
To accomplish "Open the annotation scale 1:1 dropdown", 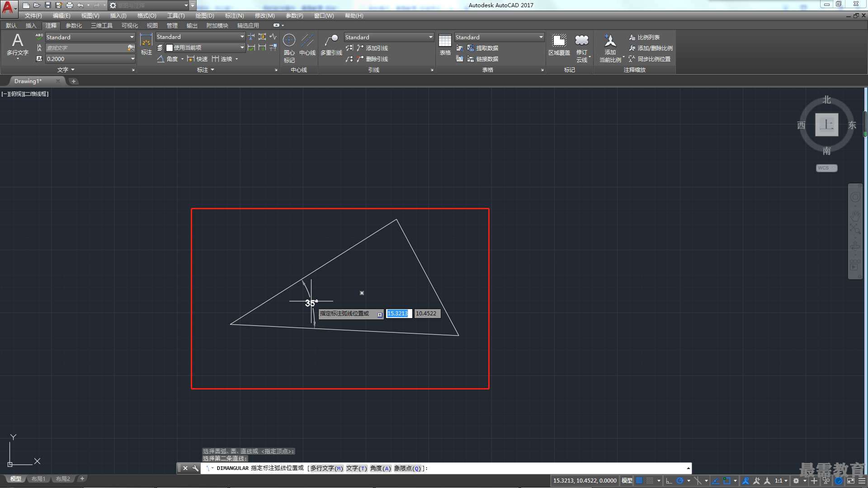I will [x=781, y=481].
